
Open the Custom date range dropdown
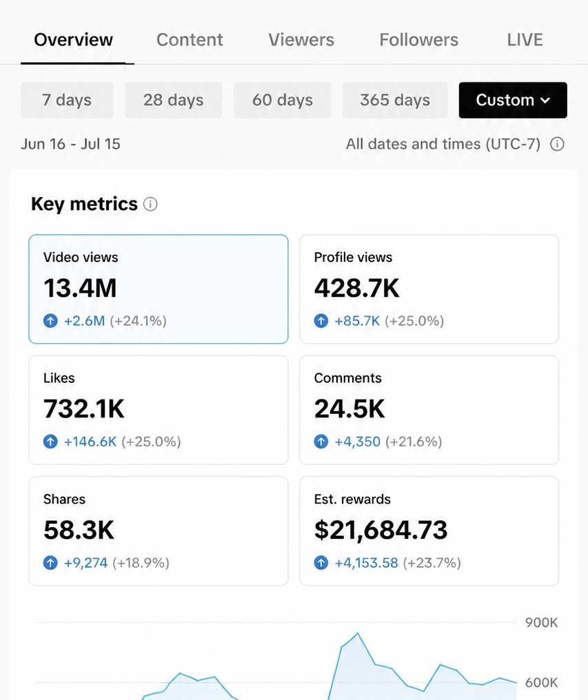(x=513, y=100)
